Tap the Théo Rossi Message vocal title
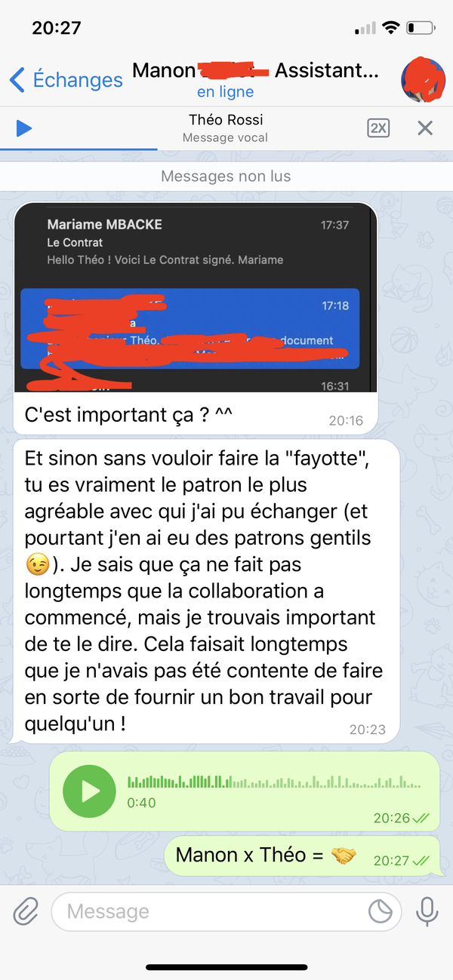 (x=225, y=128)
